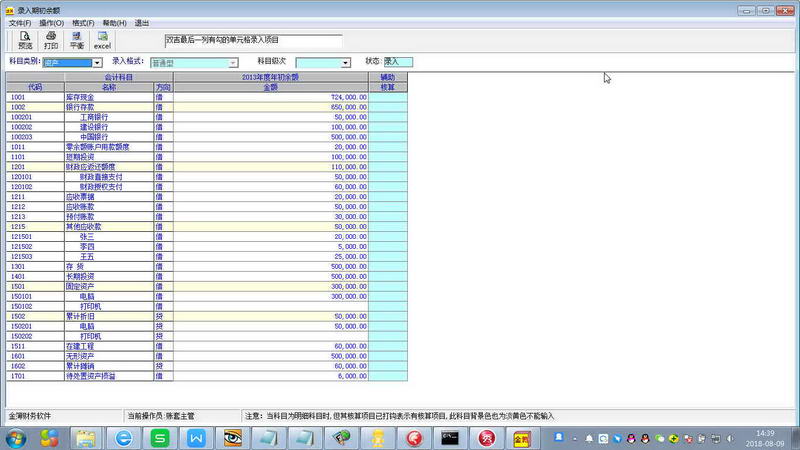Click the 平衡 (Balance) toolbar icon
The width and height of the screenshot is (800, 450).
pyautogui.click(x=77, y=40)
